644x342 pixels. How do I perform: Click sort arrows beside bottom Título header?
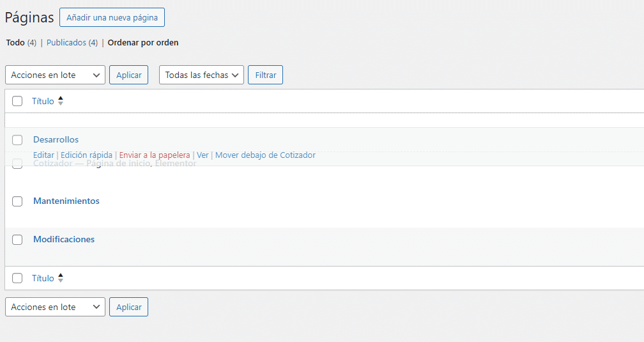[61, 278]
